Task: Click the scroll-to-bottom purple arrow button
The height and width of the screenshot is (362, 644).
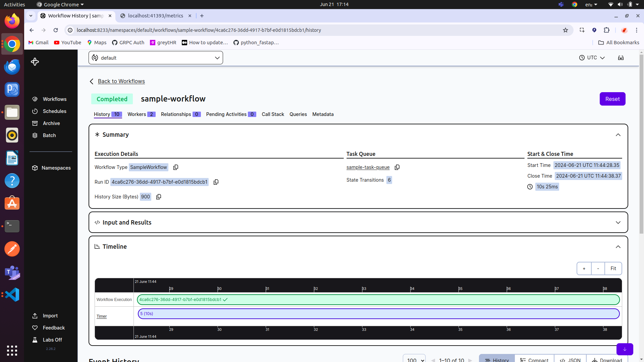Action: pyautogui.click(x=625, y=349)
